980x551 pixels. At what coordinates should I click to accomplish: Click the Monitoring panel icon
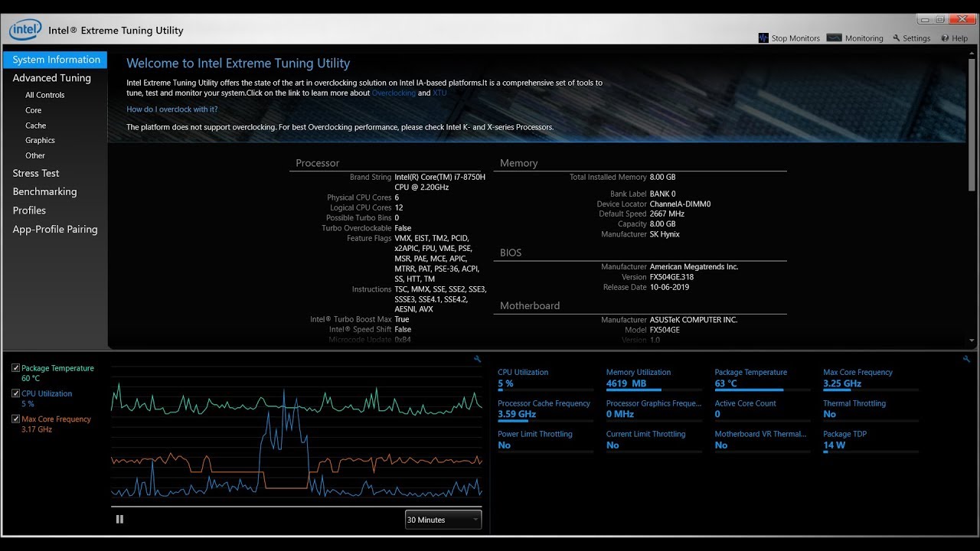pos(835,37)
